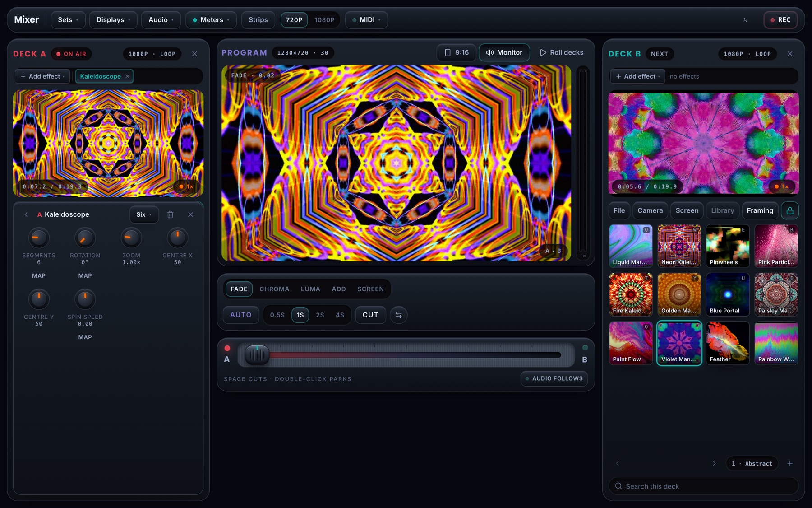This screenshot has width=812, height=508.
Task: Swap decks with the arrows icon
Action: click(x=399, y=315)
